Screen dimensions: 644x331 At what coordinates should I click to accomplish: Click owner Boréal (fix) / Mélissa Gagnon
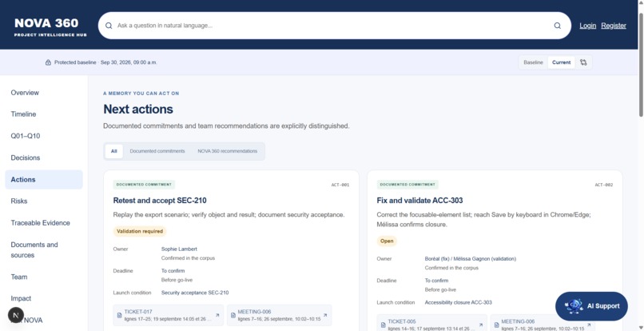(x=471, y=259)
